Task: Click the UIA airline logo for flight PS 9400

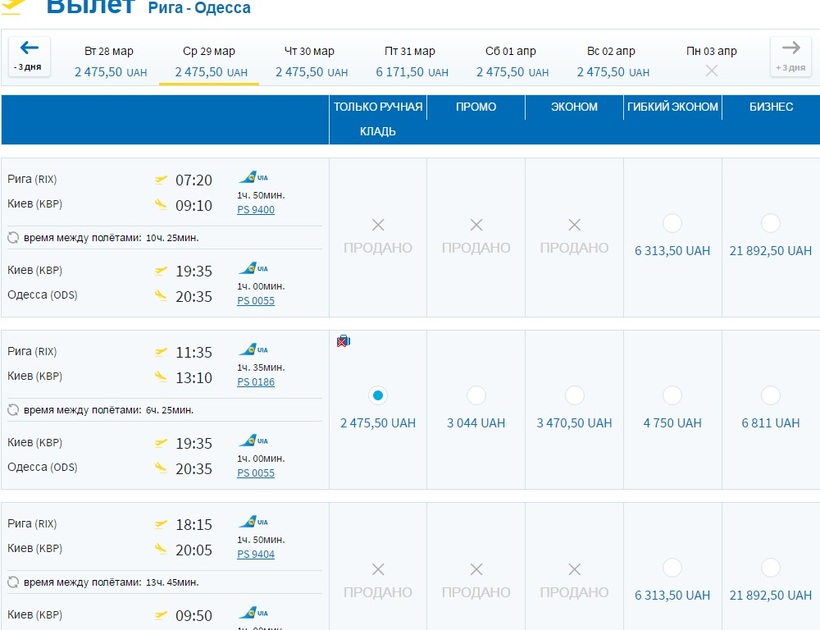Action: [x=253, y=178]
